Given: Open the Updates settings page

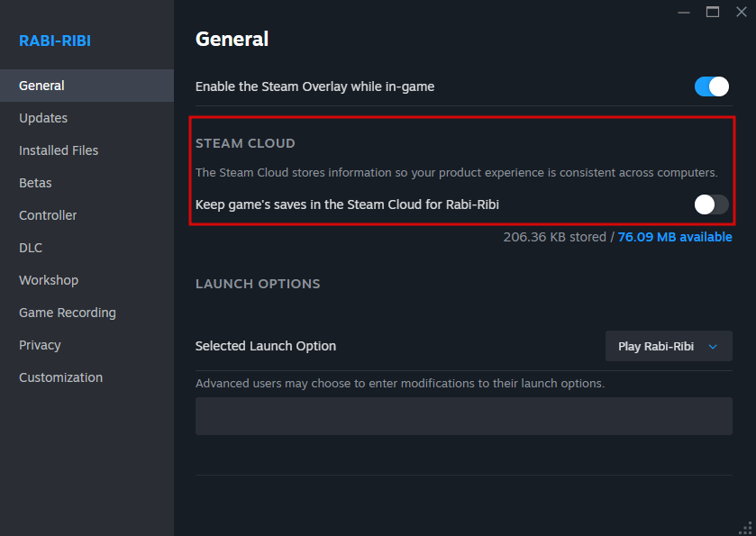Looking at the screenshot, I should [x=43, y=118].
